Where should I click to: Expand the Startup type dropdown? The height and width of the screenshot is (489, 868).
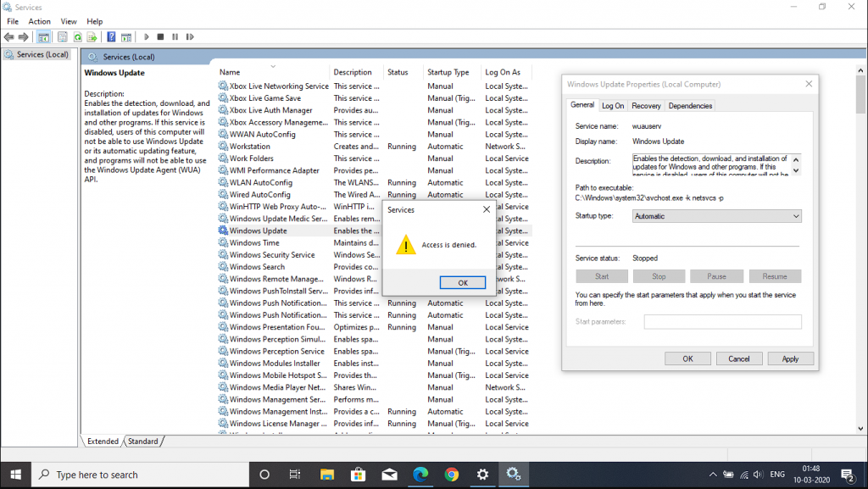click(716, 216)
